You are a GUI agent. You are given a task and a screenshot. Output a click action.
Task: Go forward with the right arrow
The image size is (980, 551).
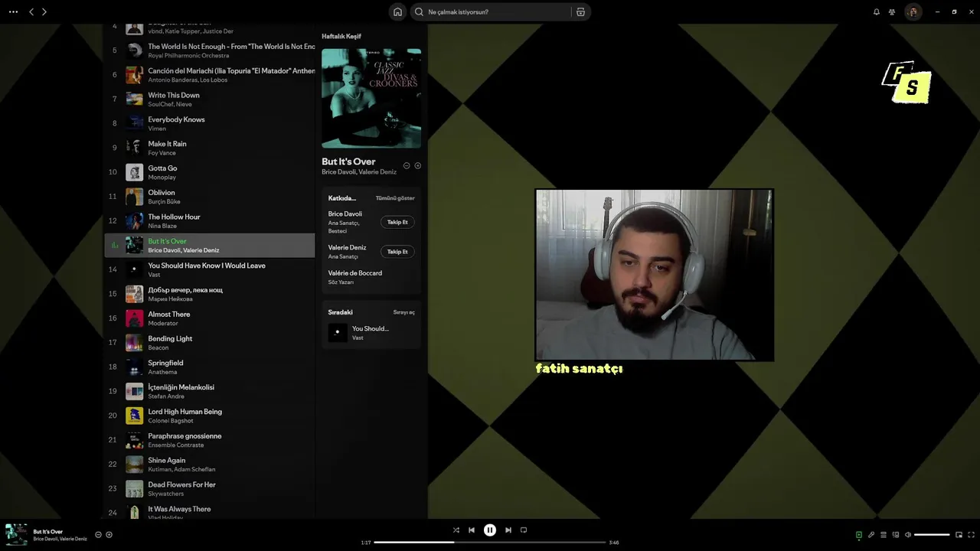point(44,11)
